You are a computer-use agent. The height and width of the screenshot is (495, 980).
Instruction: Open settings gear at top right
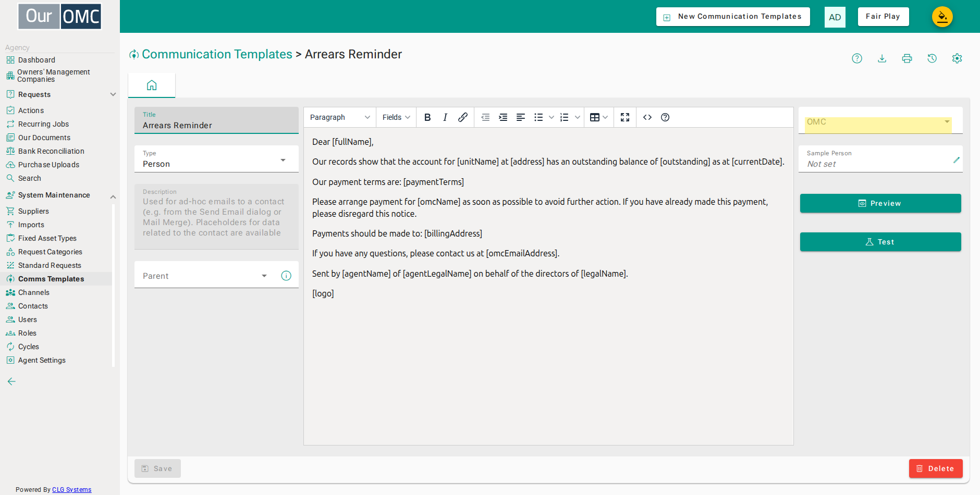tap(957, 58)
